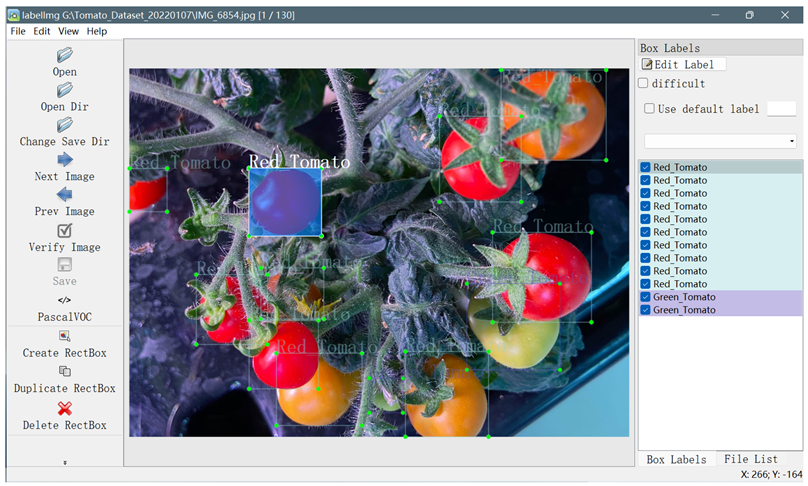Switch to the File List tab

click(x=751, y=459)
